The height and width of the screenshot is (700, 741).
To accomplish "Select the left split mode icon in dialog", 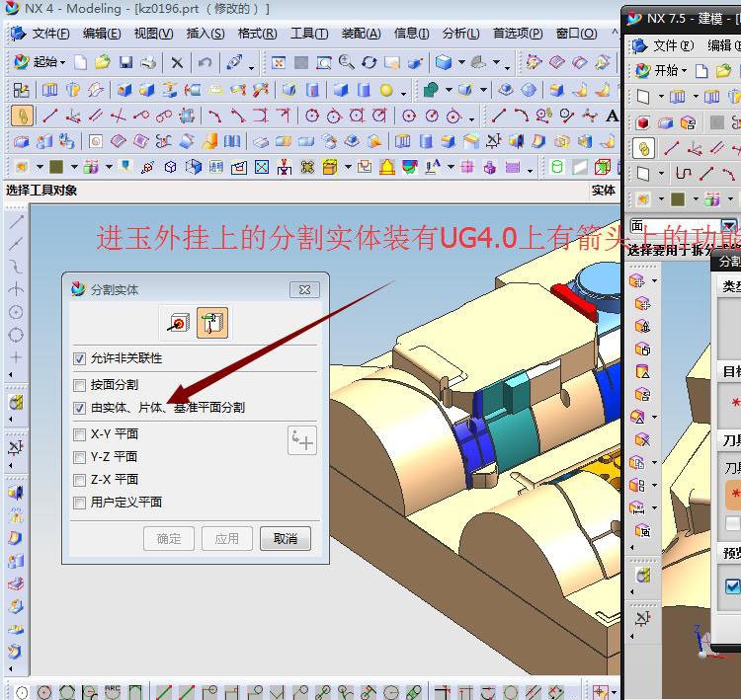I will 179,323.
